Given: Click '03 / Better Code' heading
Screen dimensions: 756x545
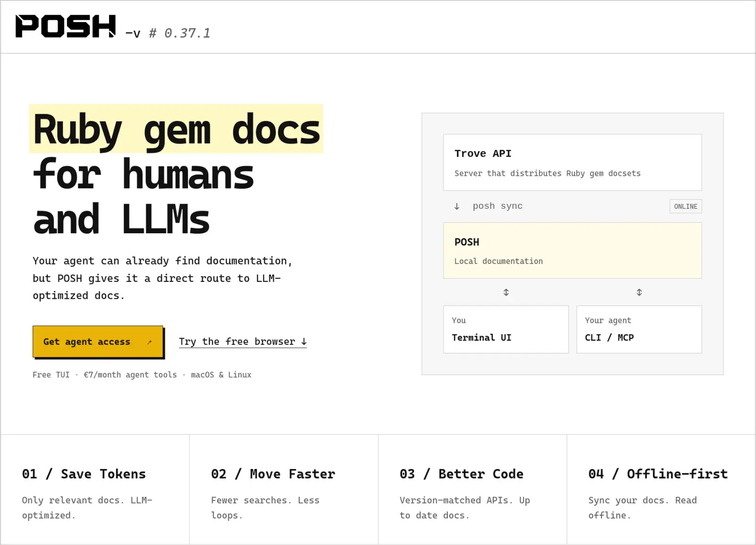Looking at the screenshot, I should coord(462,474).
